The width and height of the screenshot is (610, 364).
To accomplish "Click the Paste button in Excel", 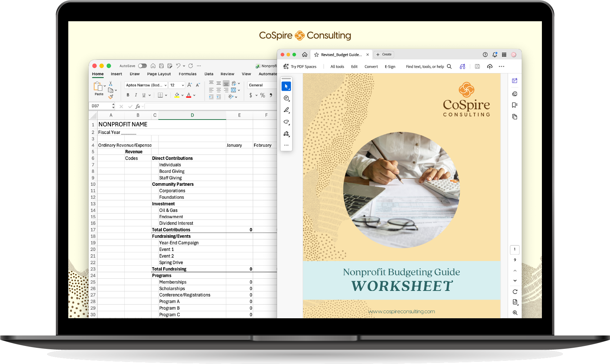I will [98, 89].
